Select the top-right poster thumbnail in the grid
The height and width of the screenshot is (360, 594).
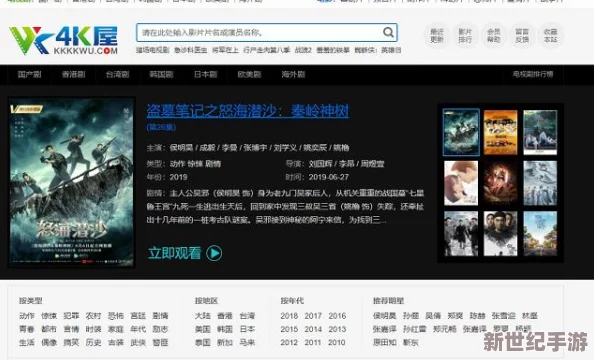[540, 132]
